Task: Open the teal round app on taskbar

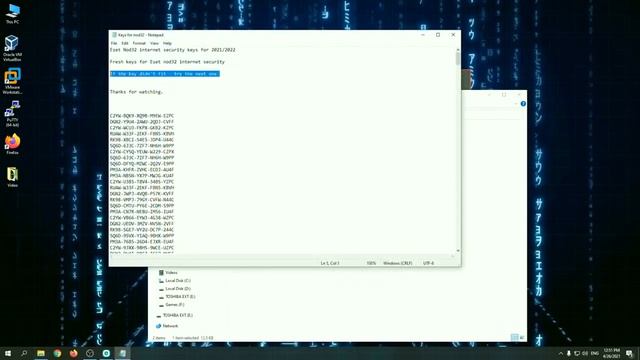Action: pos(106,353)
